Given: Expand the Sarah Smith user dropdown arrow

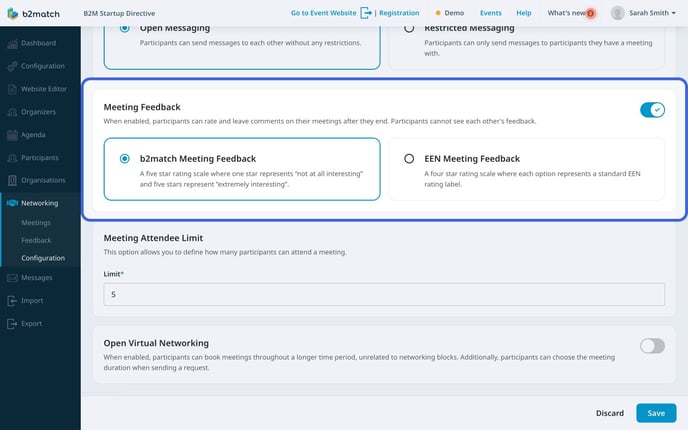Looking at the screenshot, I should pos(674,13).
